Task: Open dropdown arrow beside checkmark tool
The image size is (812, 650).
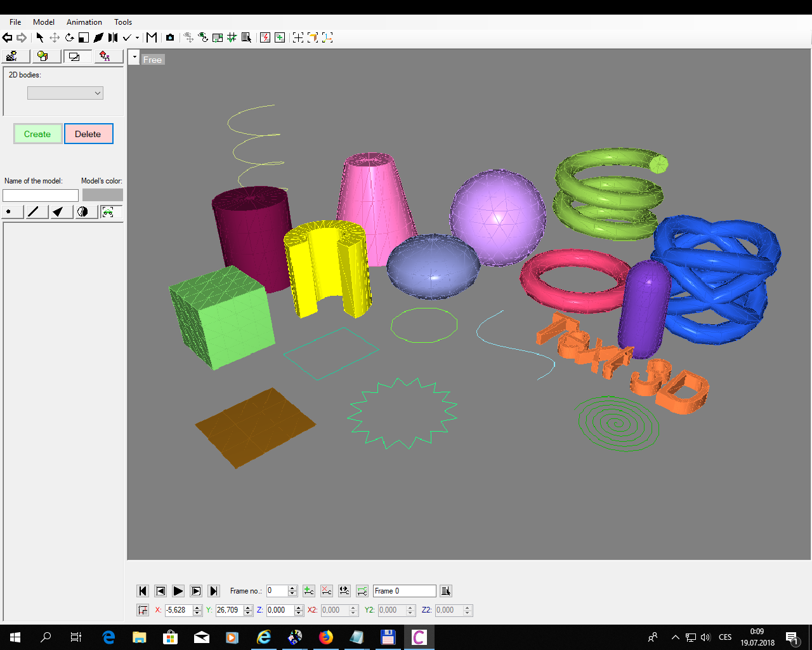Action: tap(137, 37)
